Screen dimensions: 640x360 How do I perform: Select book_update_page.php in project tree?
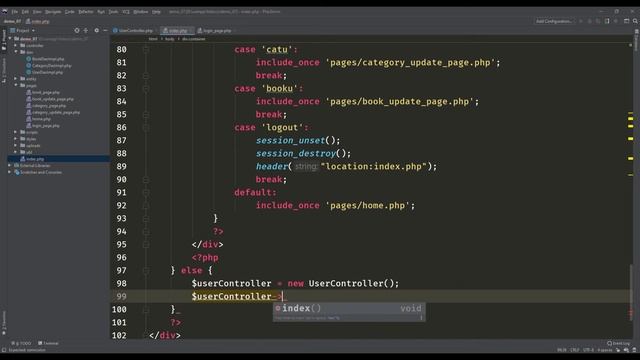click(x=49, y=99)
